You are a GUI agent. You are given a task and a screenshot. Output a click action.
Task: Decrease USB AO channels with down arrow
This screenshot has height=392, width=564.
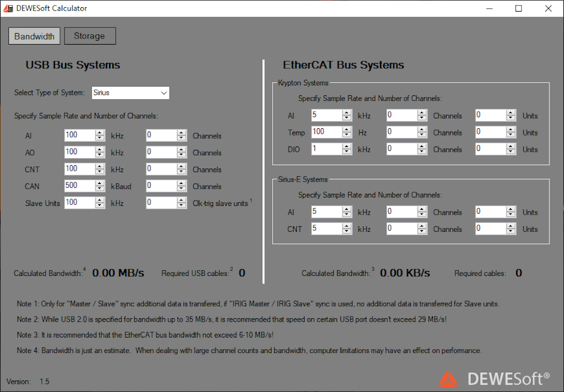(181, 155)
